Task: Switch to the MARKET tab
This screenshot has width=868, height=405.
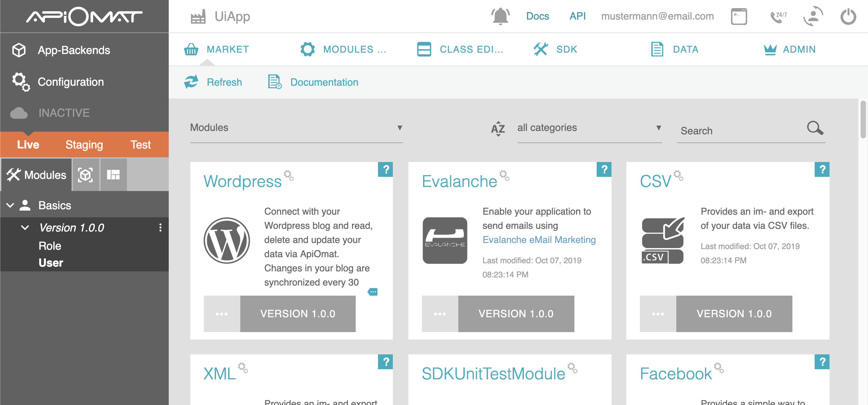Action: [217, 49]
